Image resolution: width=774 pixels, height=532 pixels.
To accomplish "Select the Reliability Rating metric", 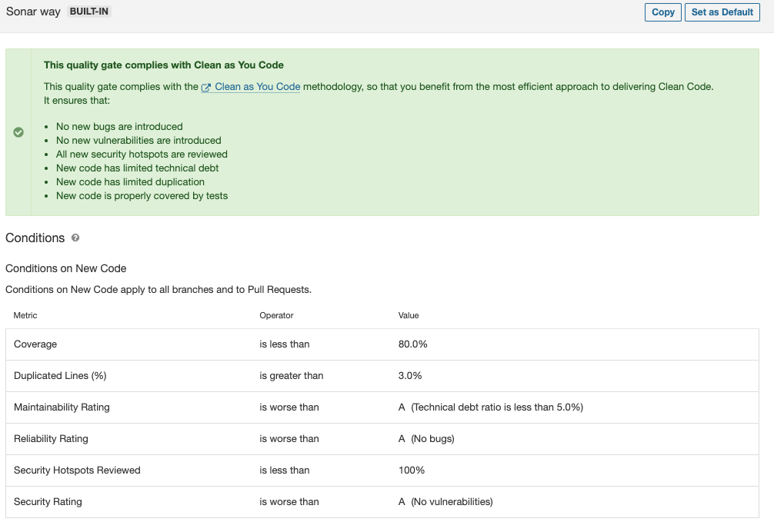I will (x=51, y=439).
